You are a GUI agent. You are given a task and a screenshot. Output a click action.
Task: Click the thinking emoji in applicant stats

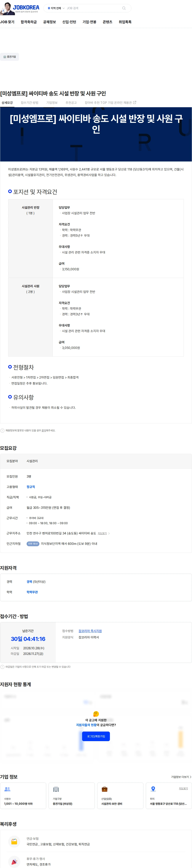tap(96, 714)
